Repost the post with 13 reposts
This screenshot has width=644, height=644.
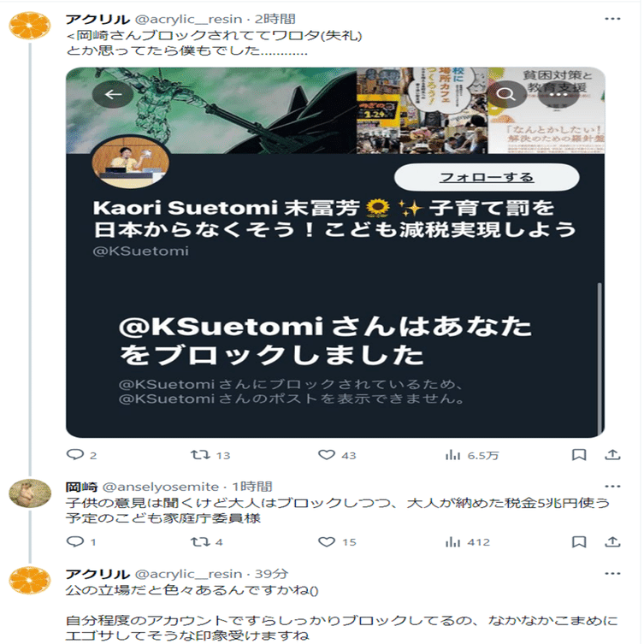(x=210, y=455)
